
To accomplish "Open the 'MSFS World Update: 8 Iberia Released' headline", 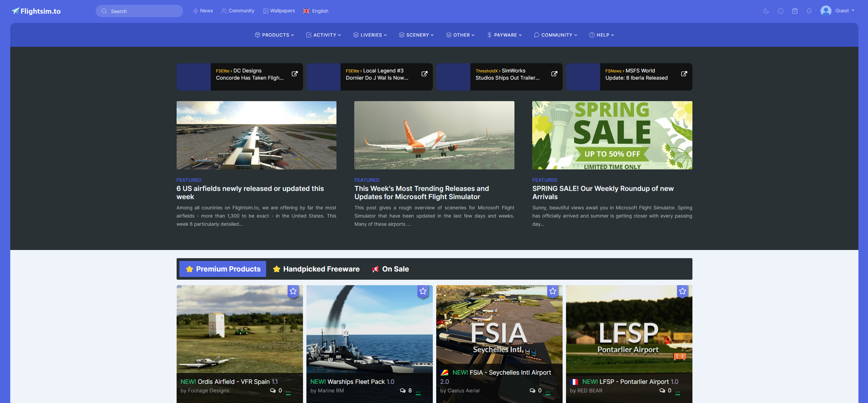I will 637,74.
